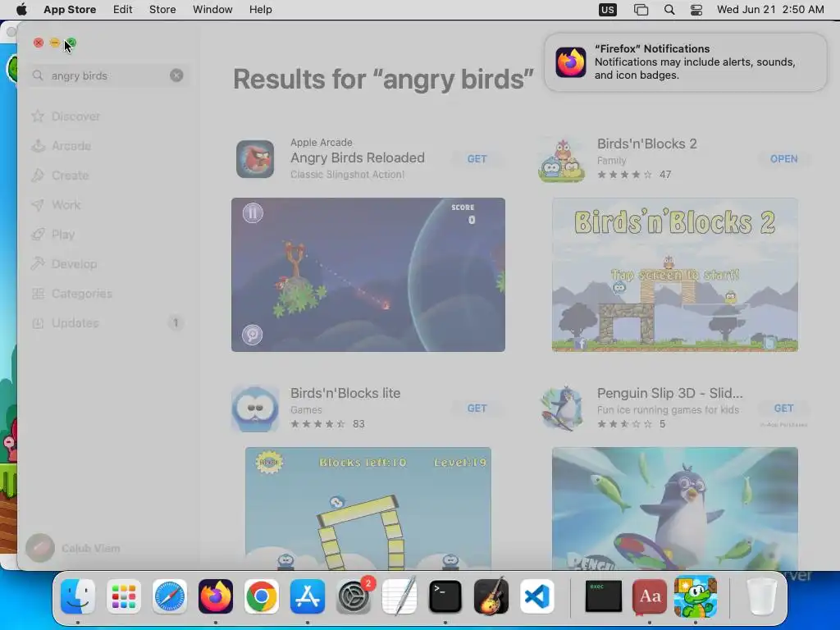Image resolution: width=840 pixels, height=630 pixels.
Task: Open Stage Manager icon in menu bar
Action: pos(641,10)
